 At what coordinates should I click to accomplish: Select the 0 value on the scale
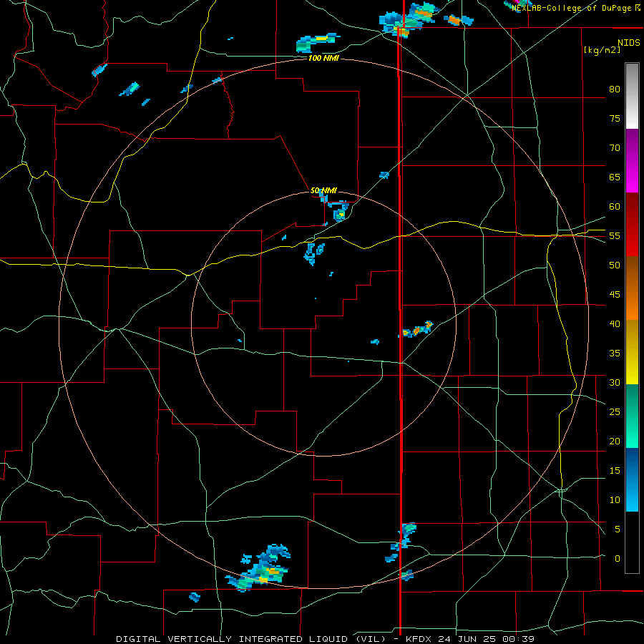(618, 559)
